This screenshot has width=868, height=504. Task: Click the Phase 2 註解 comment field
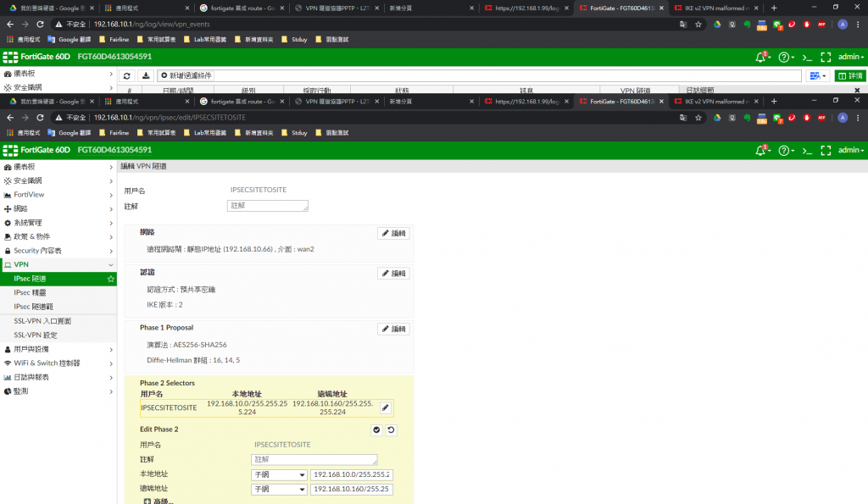[314, 459]
